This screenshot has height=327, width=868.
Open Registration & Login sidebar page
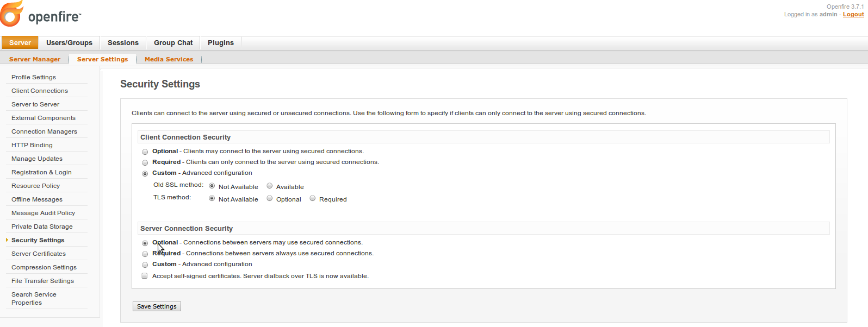pyautogui.click(x=41, y=172)
